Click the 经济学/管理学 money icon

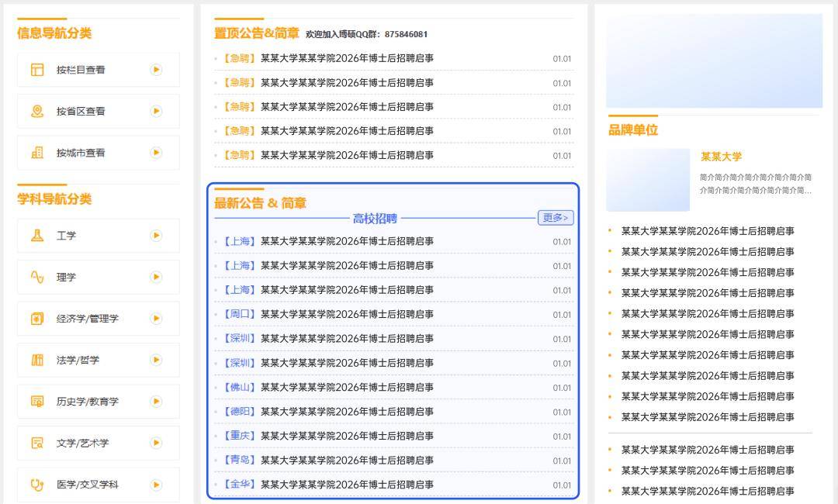tap(37, 319)
